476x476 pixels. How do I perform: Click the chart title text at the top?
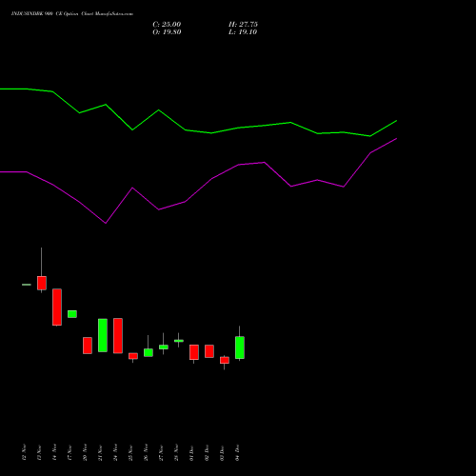click(x=72, y=14)
